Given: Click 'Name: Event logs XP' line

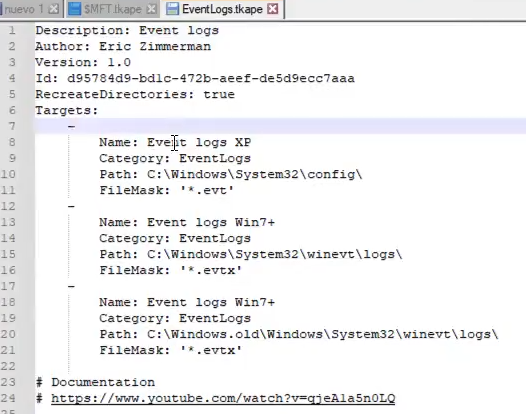Looking at the screenshot, I should (175, 142).
